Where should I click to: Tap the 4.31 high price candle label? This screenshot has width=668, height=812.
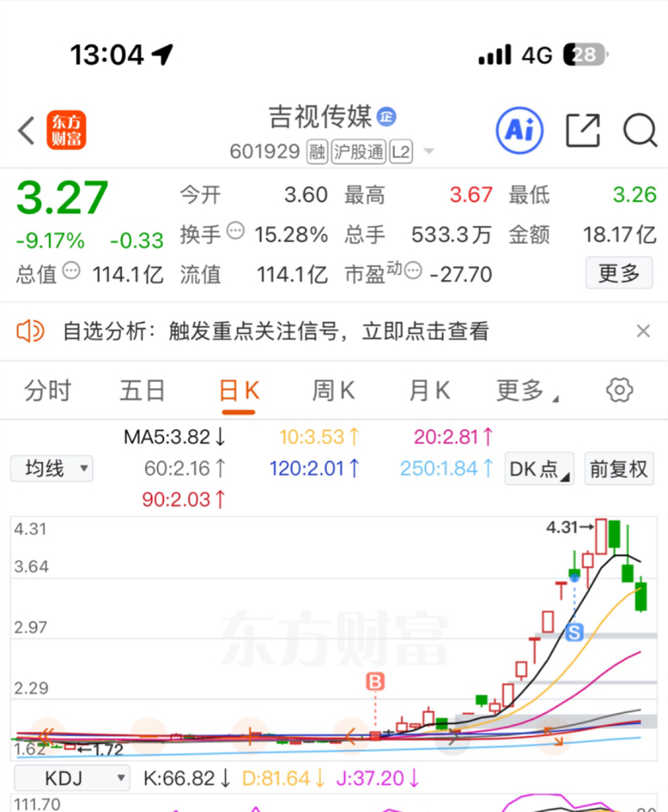[570, 527]
